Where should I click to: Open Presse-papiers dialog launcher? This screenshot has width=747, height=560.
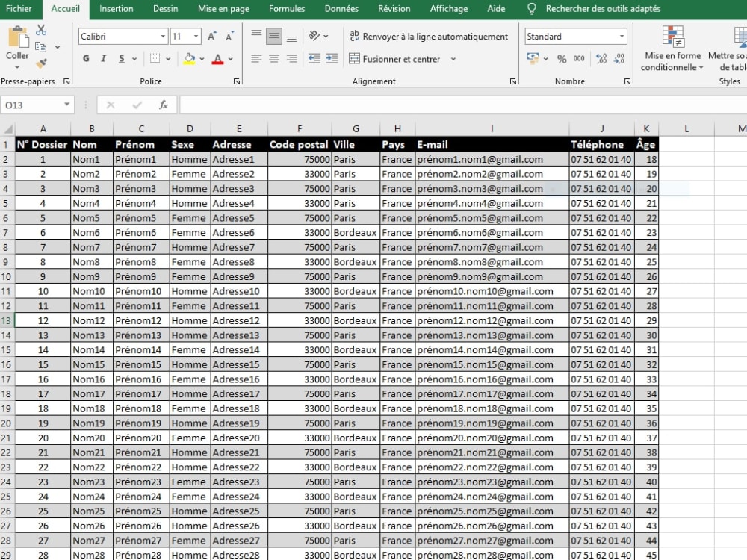coord(66,81)
